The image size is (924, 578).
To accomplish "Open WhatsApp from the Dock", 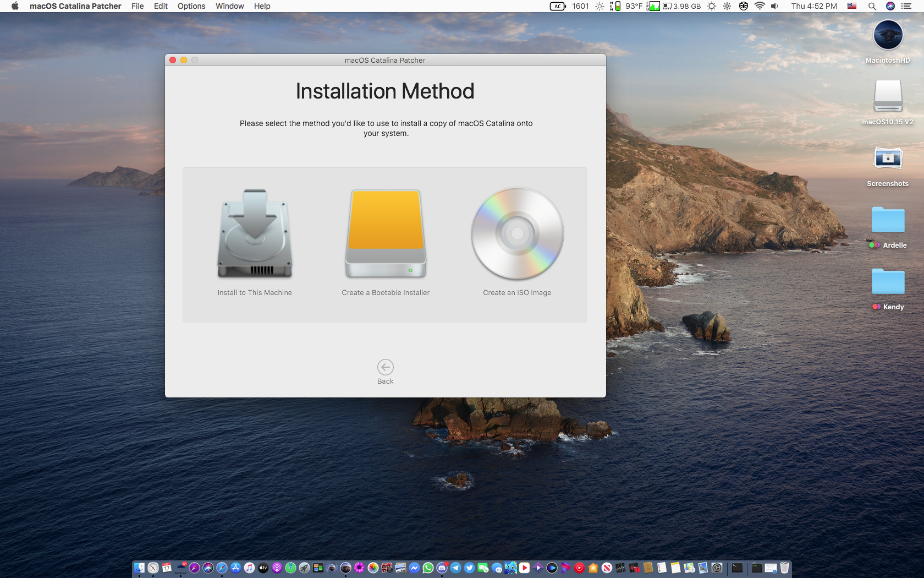I will [428, 568].
